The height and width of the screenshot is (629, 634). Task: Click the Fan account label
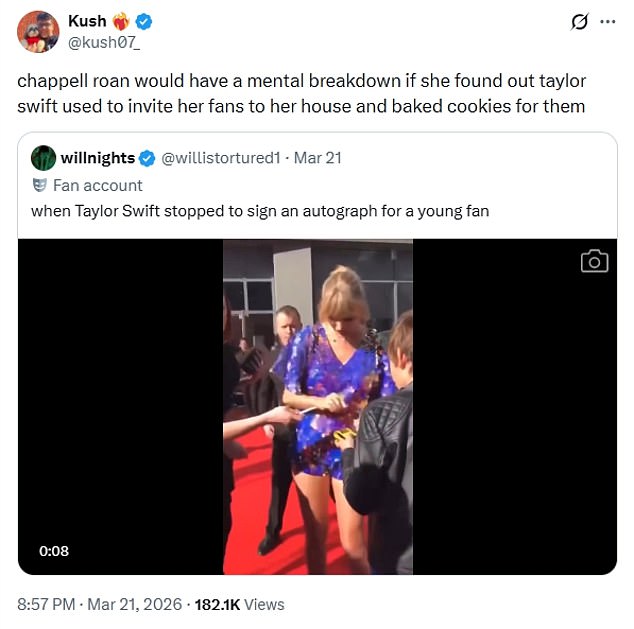98,185
